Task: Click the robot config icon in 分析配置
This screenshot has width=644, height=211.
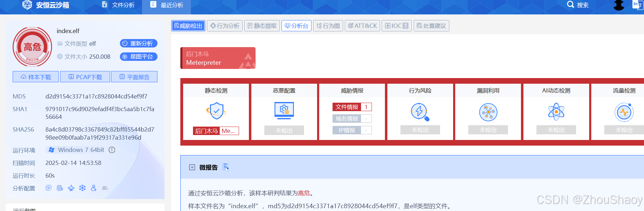Action: (71, 188)
